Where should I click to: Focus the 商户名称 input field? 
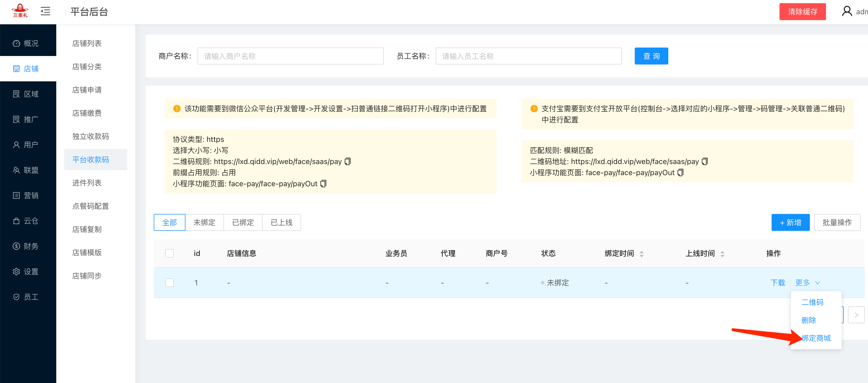[x=291, y=56]
